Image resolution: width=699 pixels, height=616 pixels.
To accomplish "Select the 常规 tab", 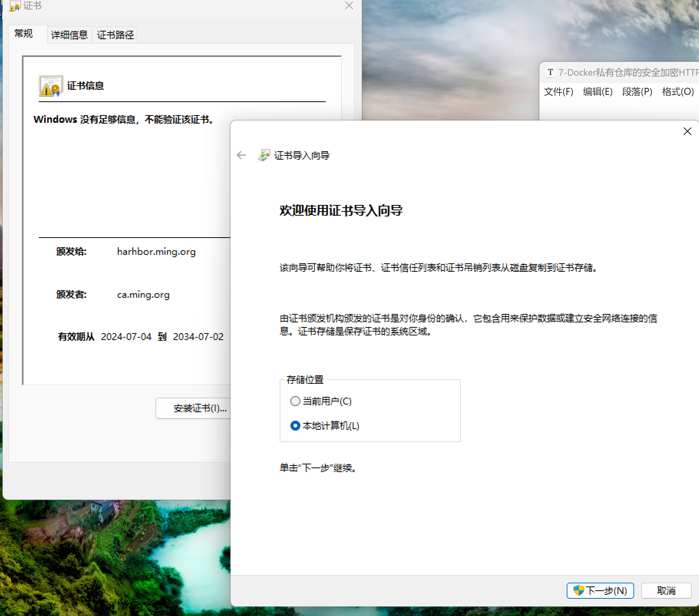I will tap(24, 34).
